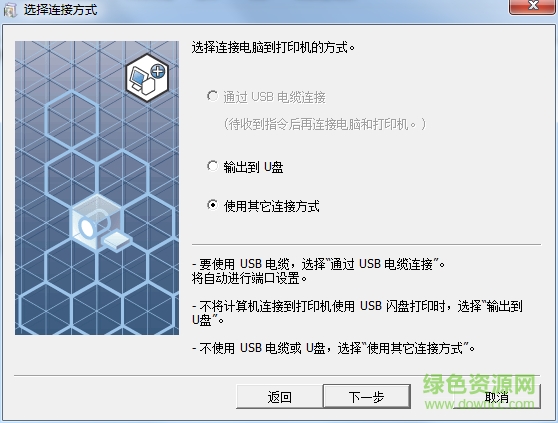Cancel setup with the 取消 button
The image size is (558, 423).
[x=497, y=397]
